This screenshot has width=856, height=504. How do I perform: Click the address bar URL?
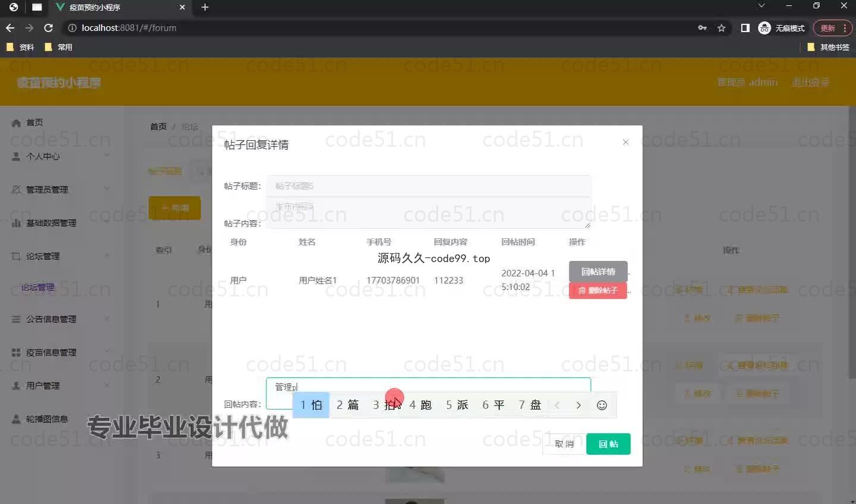point(129,28)
